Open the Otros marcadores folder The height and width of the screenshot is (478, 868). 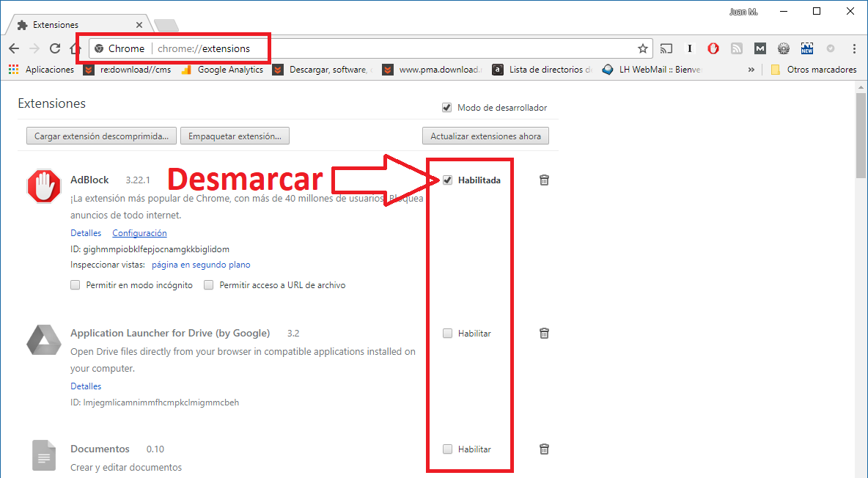click(x=814, y=69)
